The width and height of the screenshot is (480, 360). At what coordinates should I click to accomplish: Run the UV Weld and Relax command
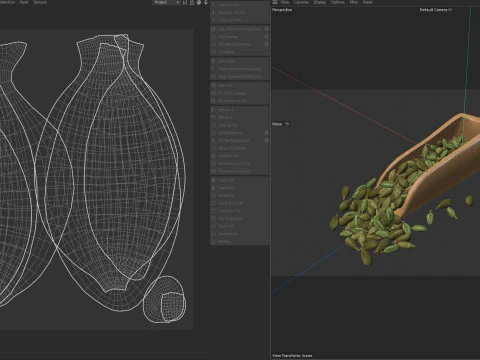(240, 44)
